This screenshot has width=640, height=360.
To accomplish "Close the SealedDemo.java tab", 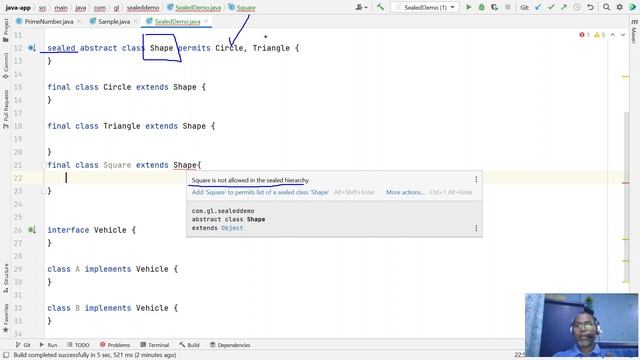I will (x=206, y=21).
